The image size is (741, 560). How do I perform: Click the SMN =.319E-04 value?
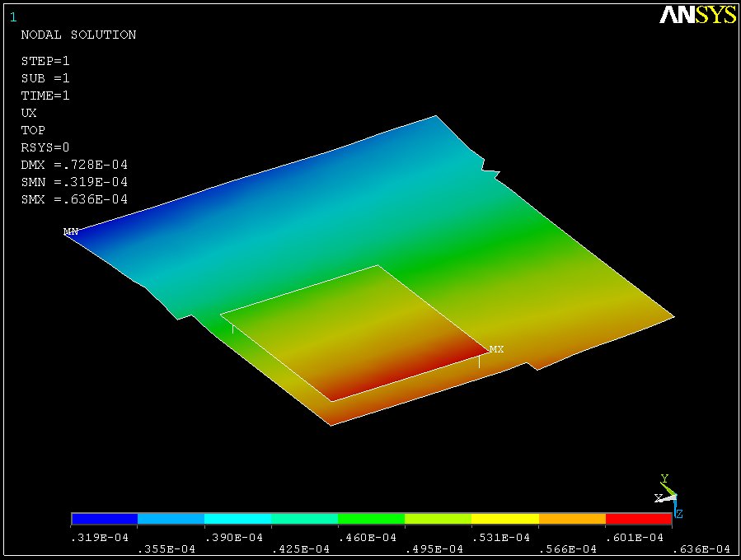click(74, 182)
